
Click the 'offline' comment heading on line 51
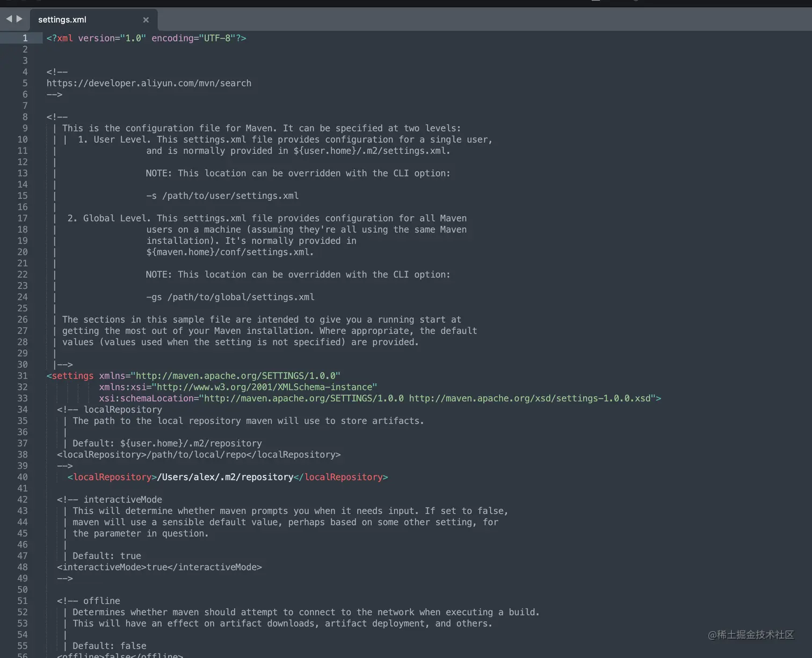102,601
